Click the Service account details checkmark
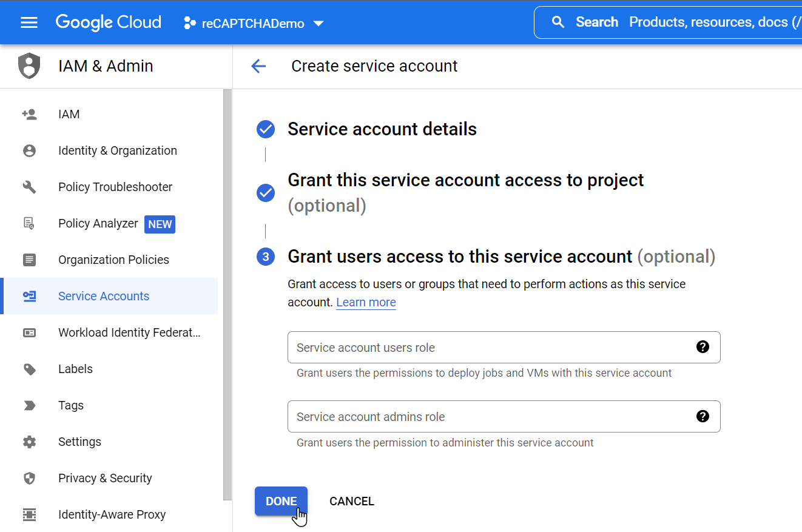Image resolution: width=802 pixels, height=532 pixels. tap(266, 129)
